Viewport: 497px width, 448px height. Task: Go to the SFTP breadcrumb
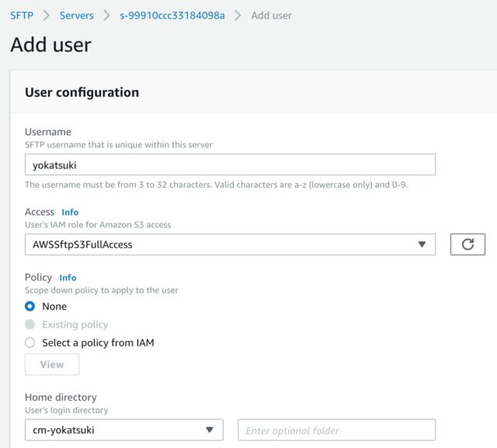tap(22, 16)
